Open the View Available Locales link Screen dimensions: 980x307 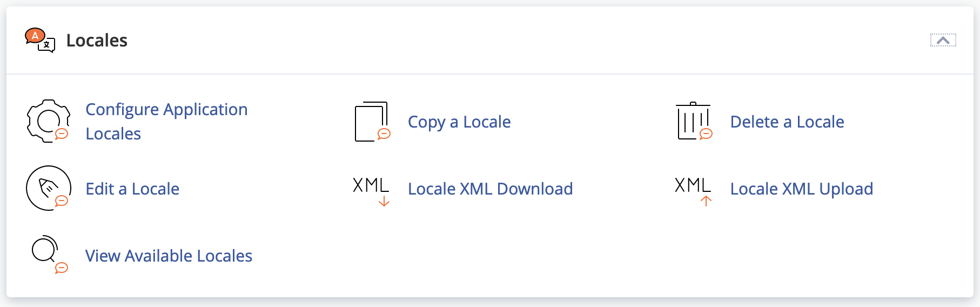[169, 256]
